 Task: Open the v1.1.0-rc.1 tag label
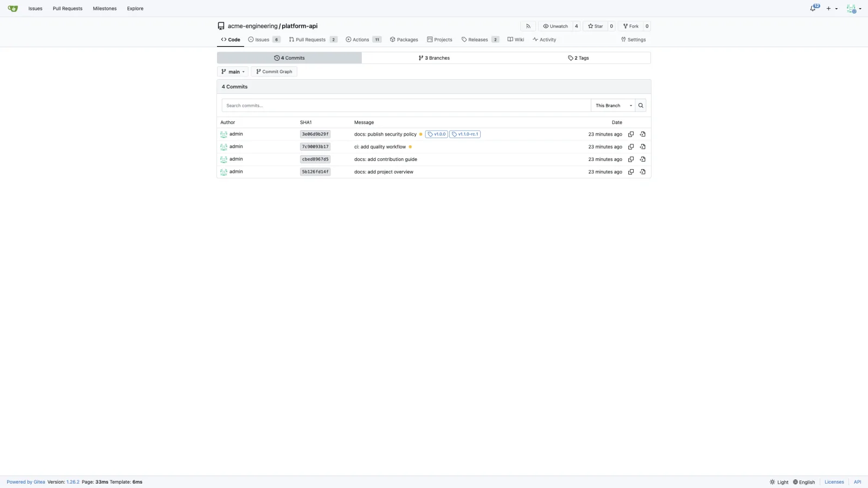pos(465,134)
